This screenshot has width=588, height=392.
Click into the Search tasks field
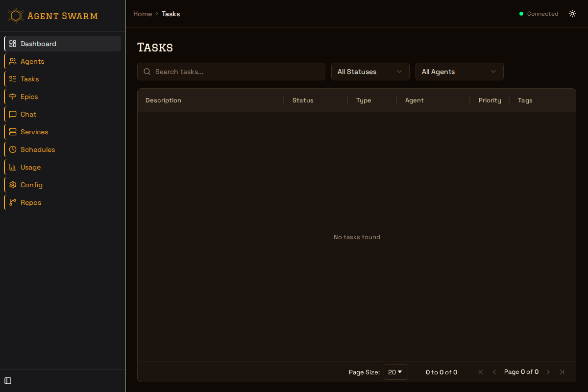click(231, 72)
